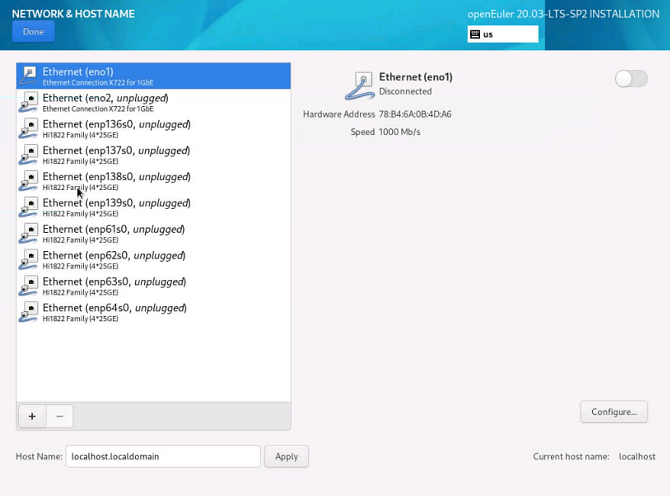The width and height of the screenshot is (670, 496).
Task: Click the keyboard icon beside 'us'
Action: (476, 34)
